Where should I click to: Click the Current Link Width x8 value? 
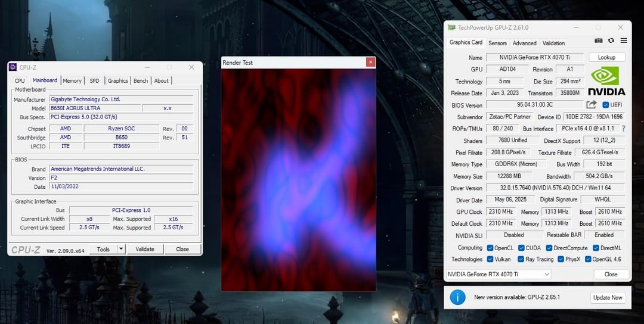point(89,219)
